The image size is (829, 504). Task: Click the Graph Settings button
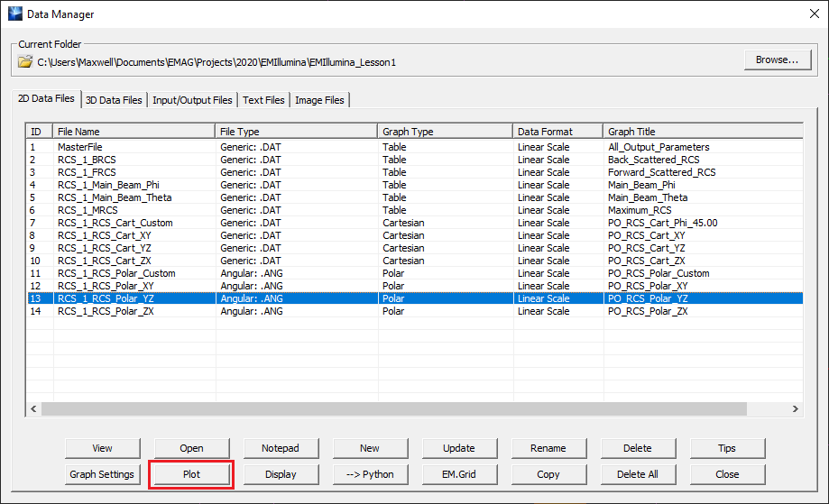click(102, 474)
